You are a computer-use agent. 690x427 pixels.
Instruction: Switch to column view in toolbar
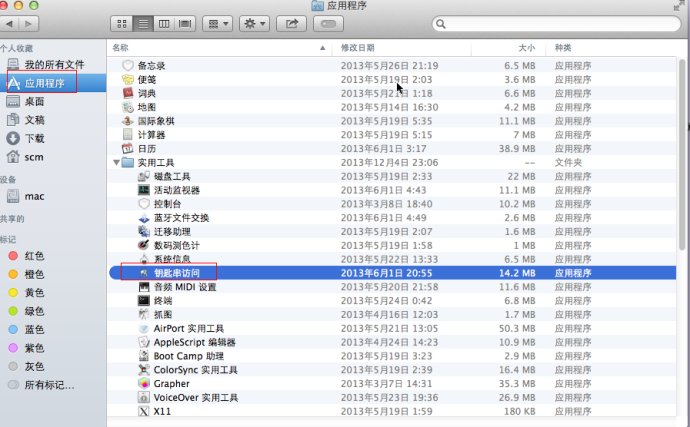(164, 24)
